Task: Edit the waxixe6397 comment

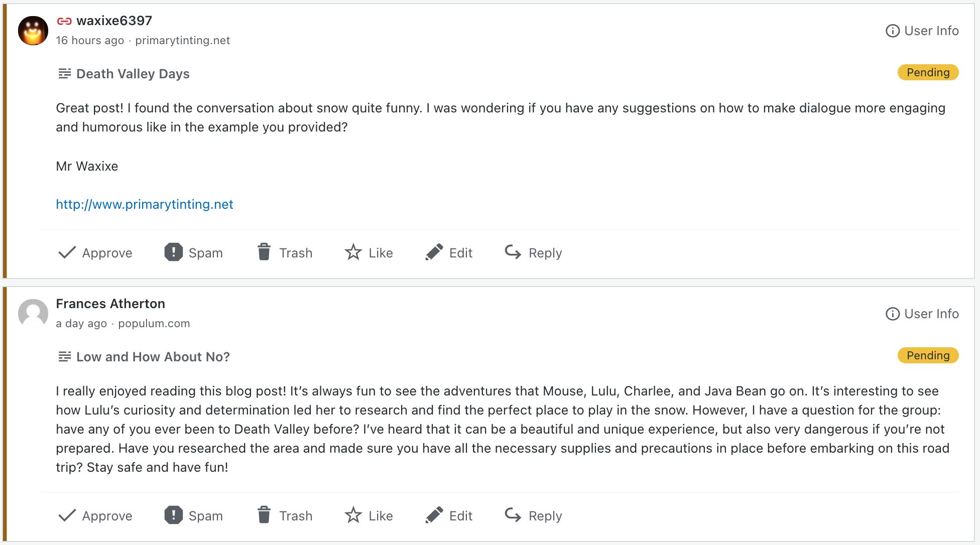Action: 449,253
